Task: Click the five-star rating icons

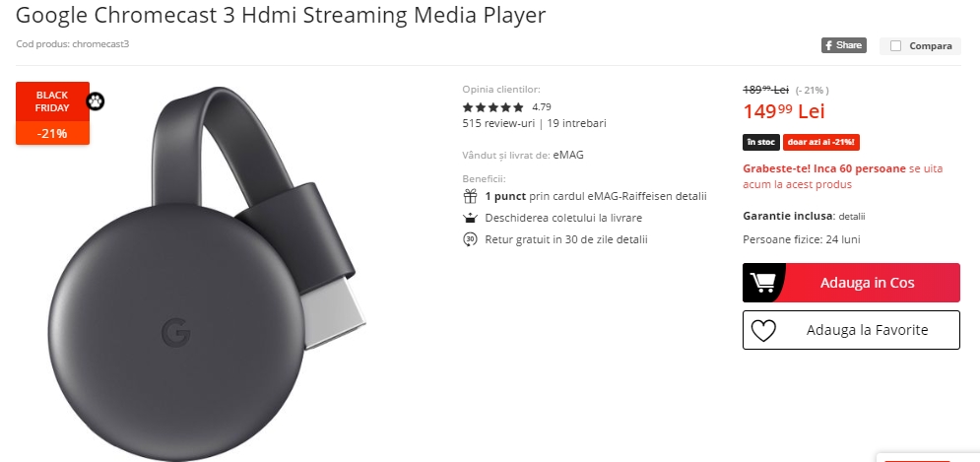Action: tap(493, 107)
